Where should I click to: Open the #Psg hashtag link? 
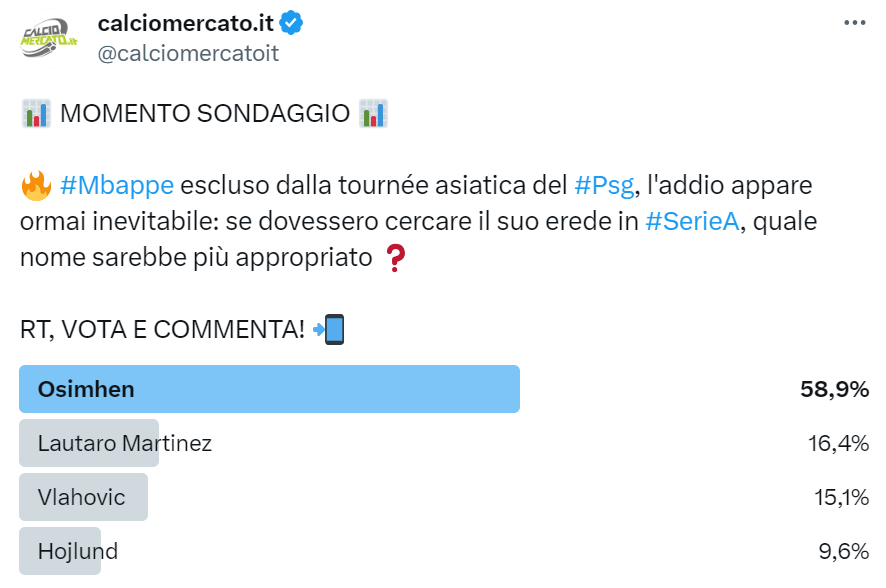[604, 185]
